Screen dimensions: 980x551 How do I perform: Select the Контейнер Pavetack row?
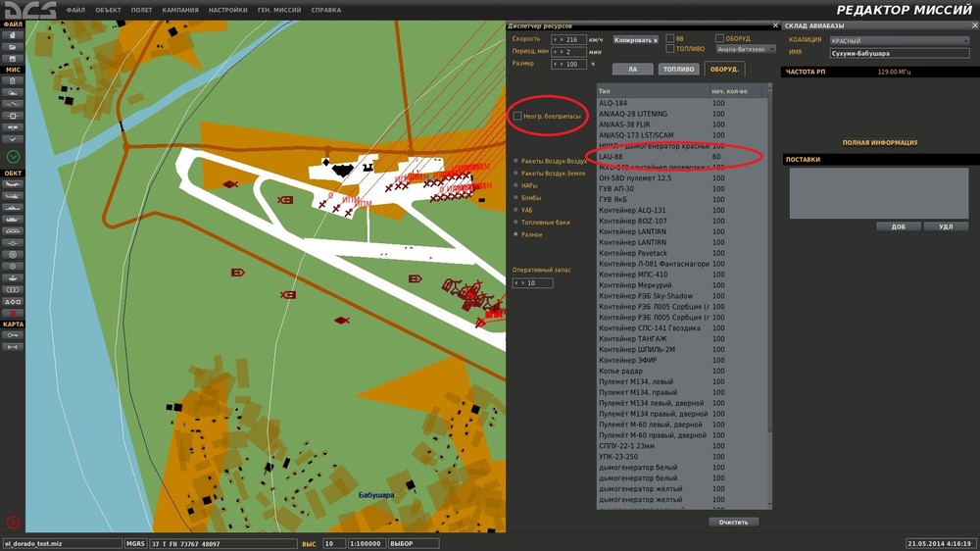[x=681, y=253]
